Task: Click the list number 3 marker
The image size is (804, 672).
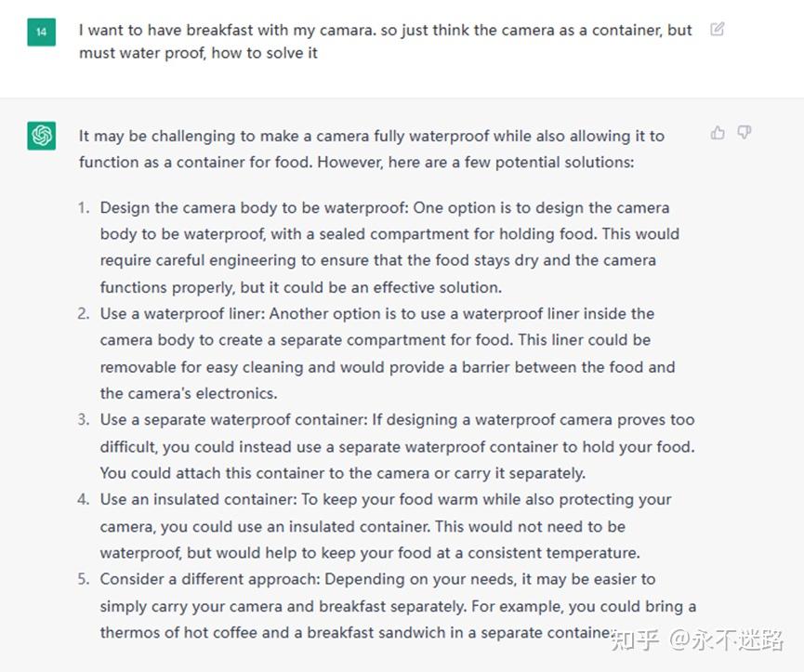Action: point(84,420)
